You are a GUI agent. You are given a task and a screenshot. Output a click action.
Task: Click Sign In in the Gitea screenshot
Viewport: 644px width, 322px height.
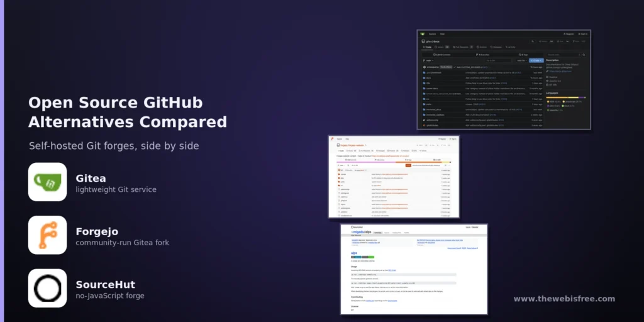583,34
